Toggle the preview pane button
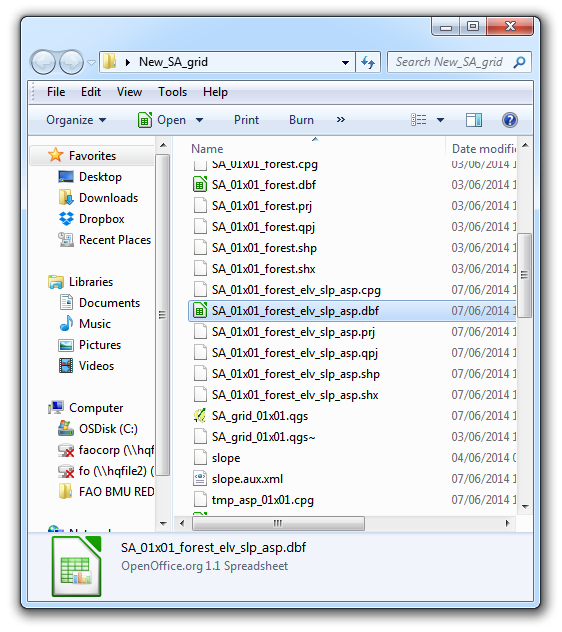This screenshot has width=562, height=632. point(474,120)
